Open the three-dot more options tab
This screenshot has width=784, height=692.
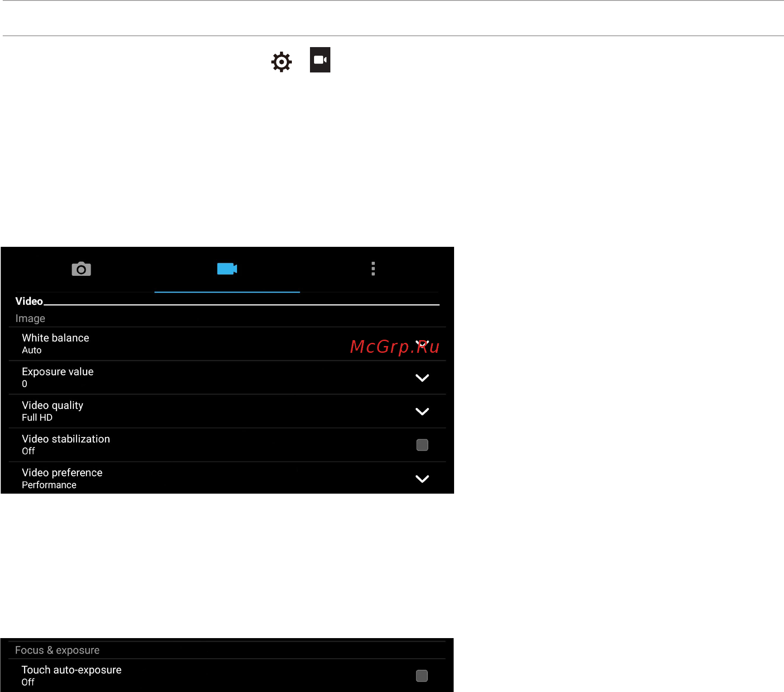373,269
